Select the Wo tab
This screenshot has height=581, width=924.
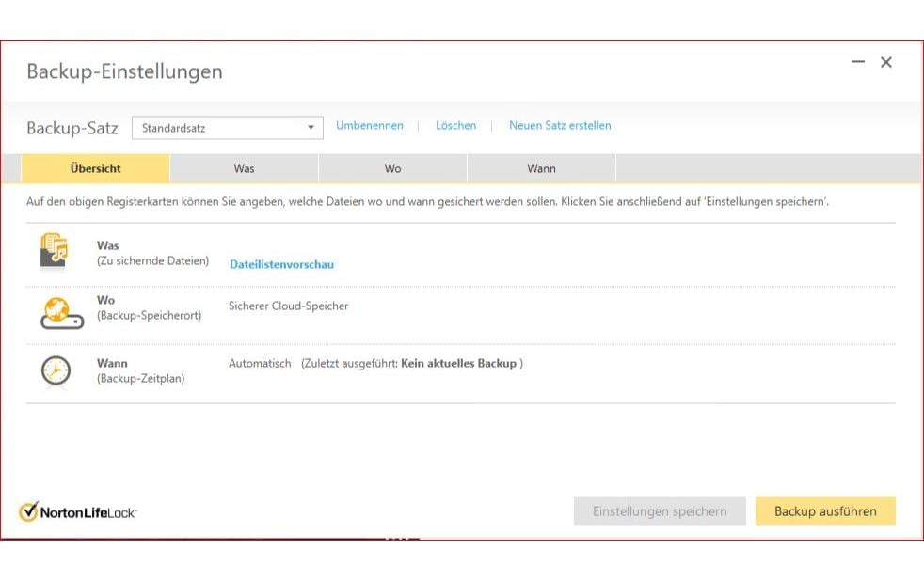point(392,168)
